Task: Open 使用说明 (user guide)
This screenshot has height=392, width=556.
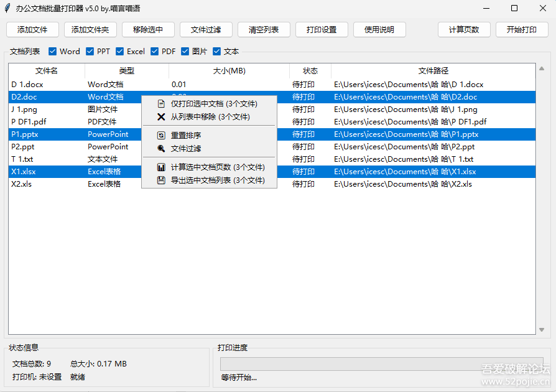Action: (x=379, y=29)
